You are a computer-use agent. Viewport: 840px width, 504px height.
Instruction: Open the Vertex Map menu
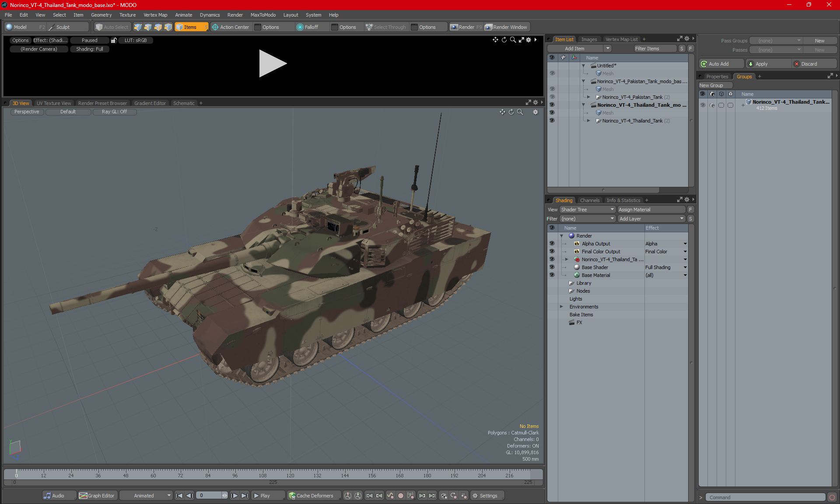[155, 15]
